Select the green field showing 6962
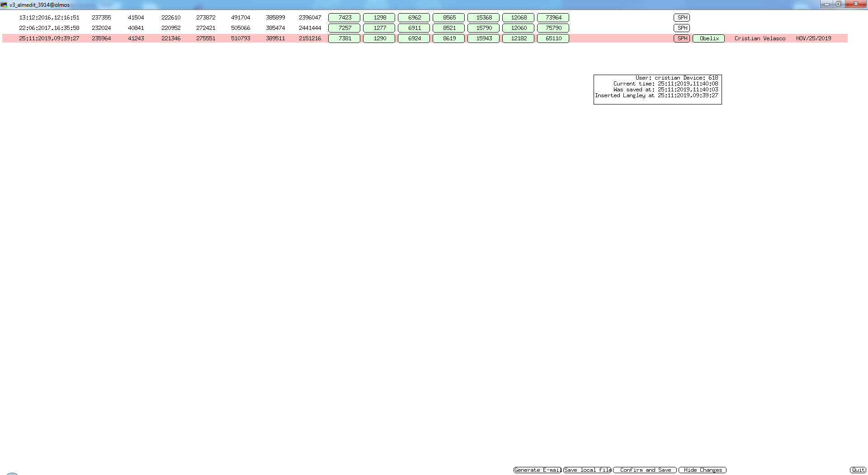Screen dimensions: 868x475 click(414, 18)
